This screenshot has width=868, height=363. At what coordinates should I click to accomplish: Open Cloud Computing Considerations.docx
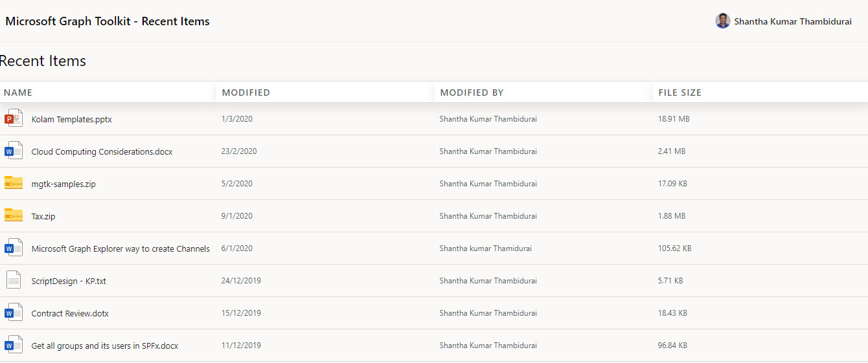tap(102, 152)
